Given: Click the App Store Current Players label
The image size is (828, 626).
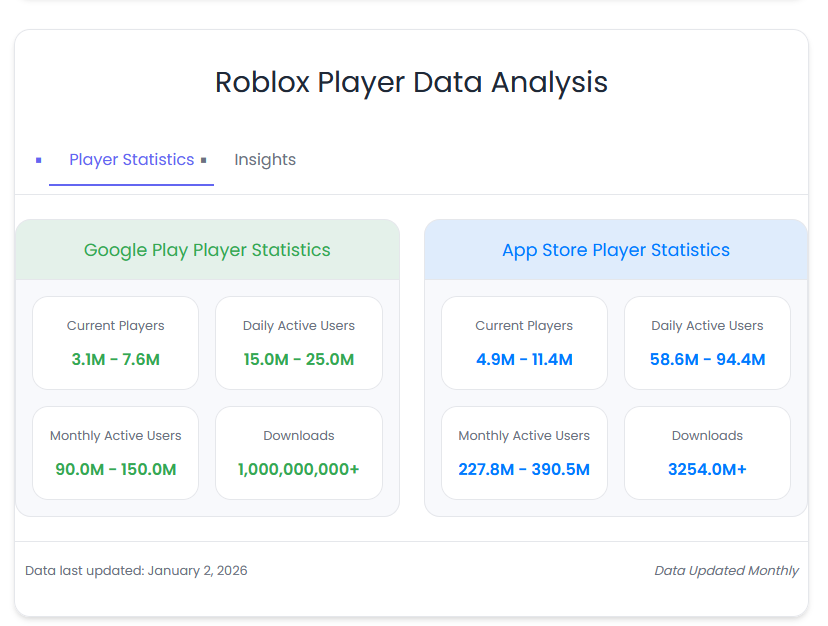Looking at the screenshot, I should pos(524,325).
